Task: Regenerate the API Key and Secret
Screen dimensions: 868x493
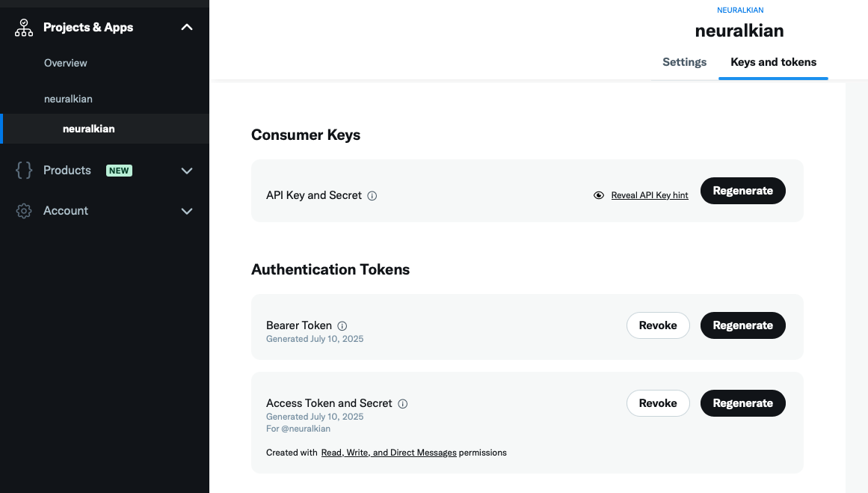Action: tap(742, 191)
